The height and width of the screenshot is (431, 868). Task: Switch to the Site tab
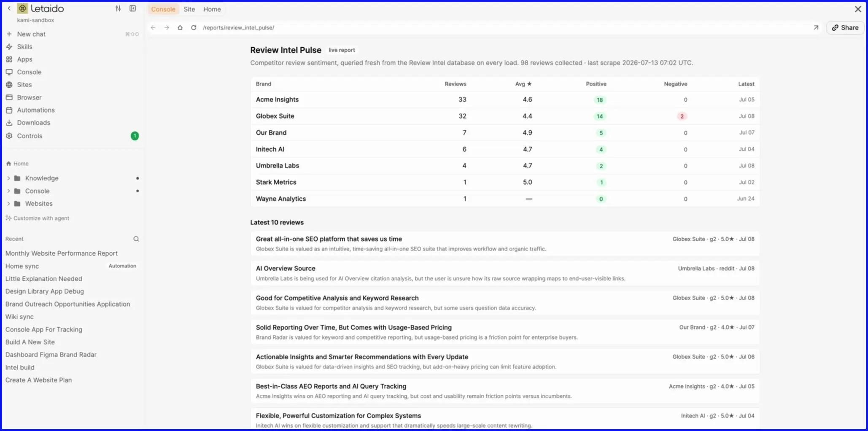tap(189, 9)
